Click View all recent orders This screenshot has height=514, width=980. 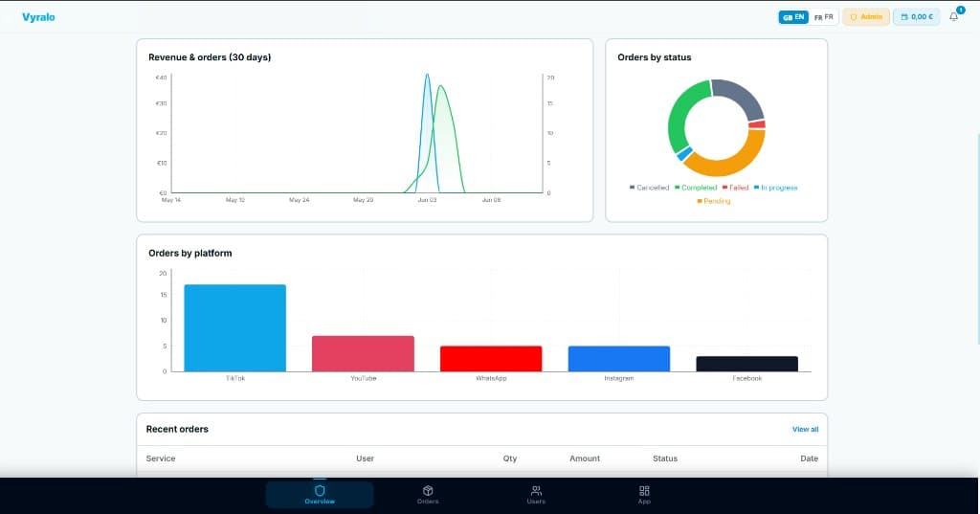[805, 429]
